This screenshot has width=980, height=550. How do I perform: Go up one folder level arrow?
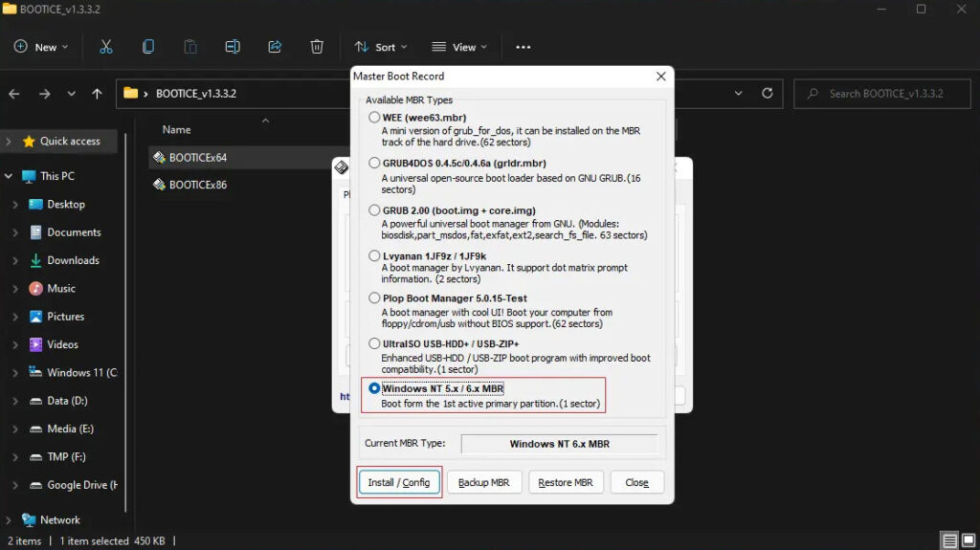tap(97, 94)
